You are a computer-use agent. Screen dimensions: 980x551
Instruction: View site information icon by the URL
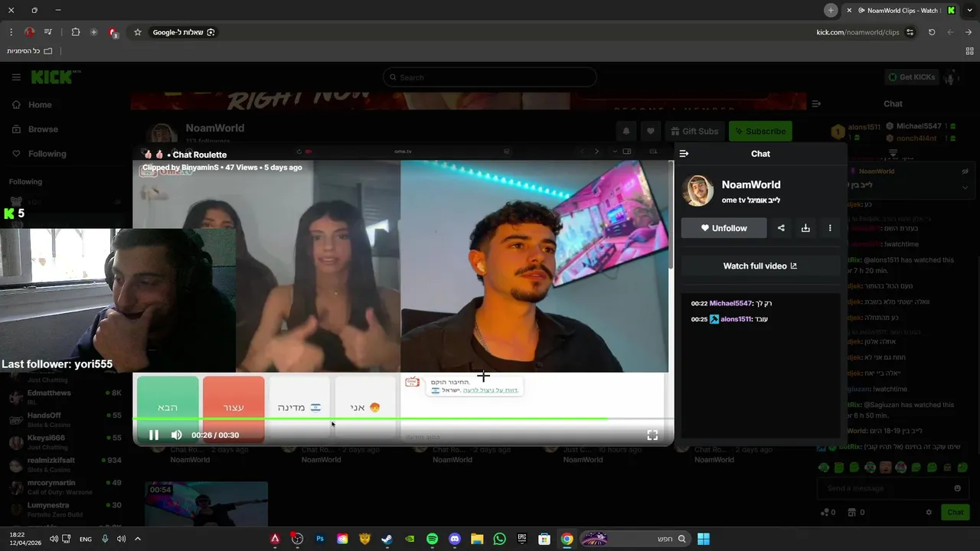[910, 32]
